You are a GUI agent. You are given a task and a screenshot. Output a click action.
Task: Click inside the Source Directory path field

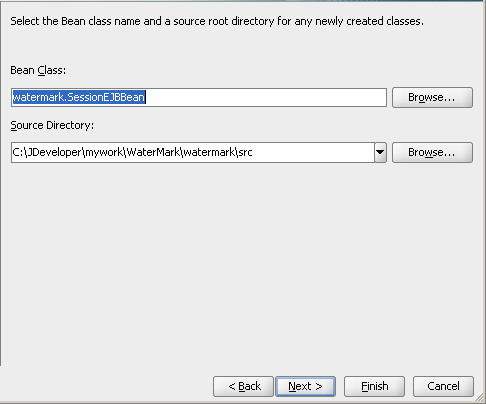point(193,153)
